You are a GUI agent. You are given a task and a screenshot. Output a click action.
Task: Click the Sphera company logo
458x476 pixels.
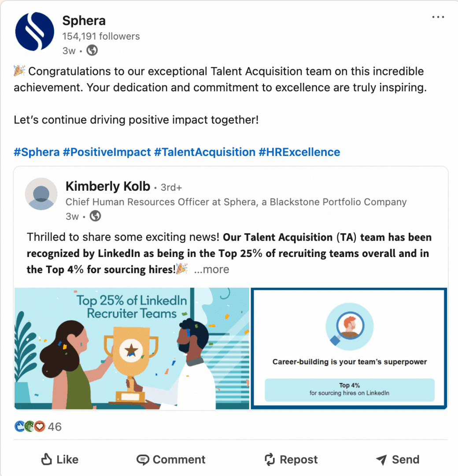tap(34, 31)
